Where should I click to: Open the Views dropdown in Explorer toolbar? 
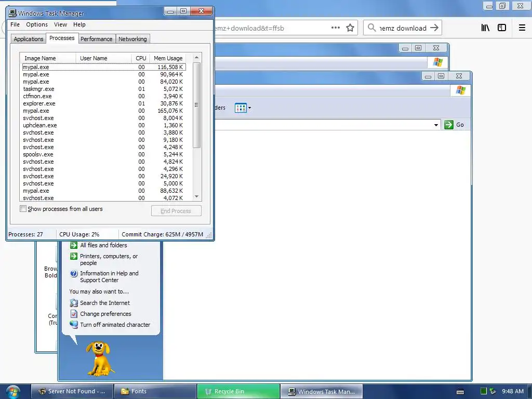pyautogui.click(x=243, y=108)
